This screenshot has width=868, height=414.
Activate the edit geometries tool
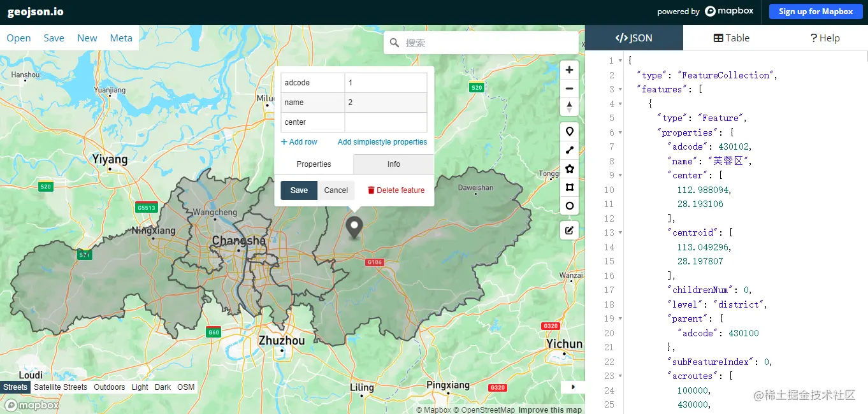tap(569, 230)
